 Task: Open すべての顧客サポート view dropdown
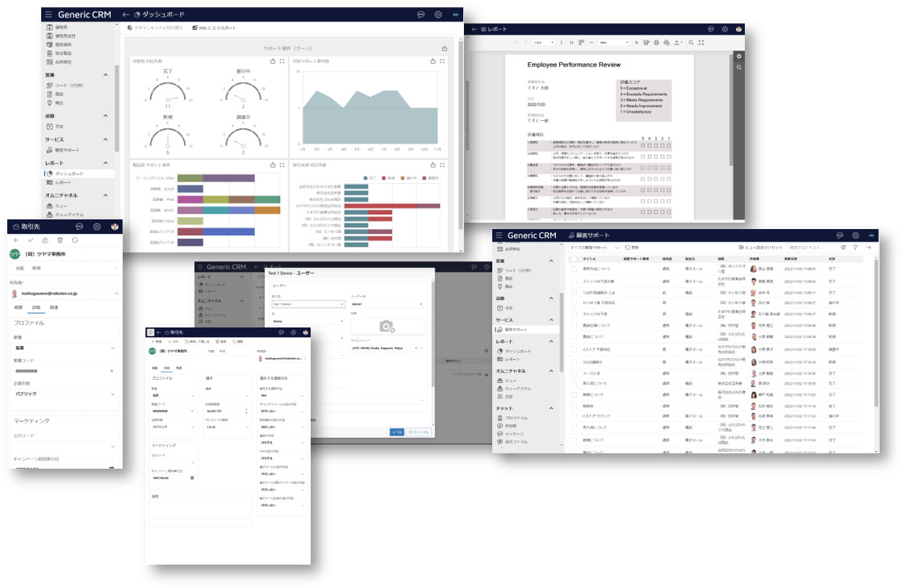tap(593, 248)
